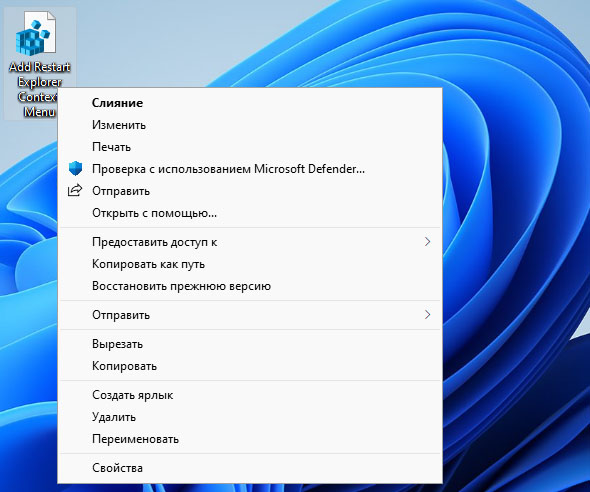Choose Создать ярлык
This screenshot has width=590, height=492.
[250, 395]
